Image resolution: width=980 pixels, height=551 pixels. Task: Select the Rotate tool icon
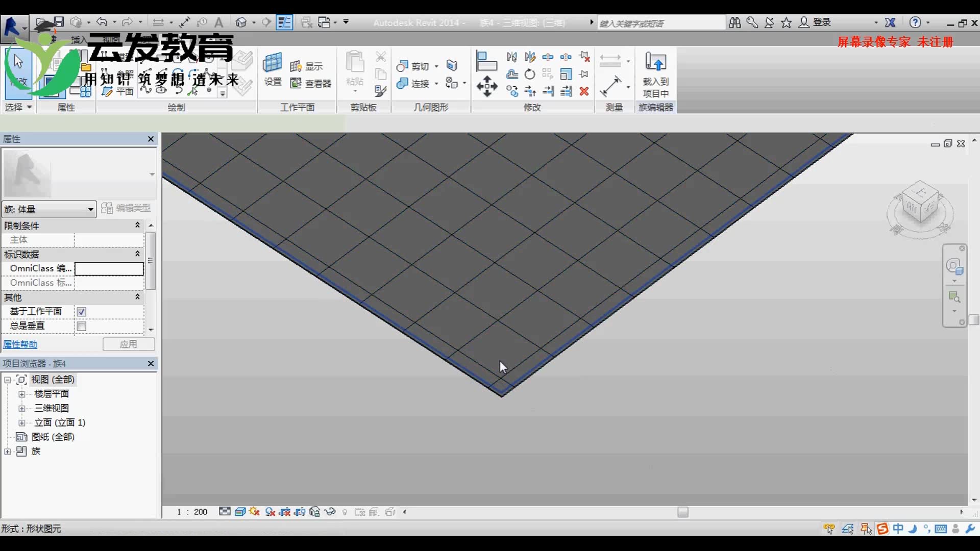pyautogui.click(x=530, y=74)
